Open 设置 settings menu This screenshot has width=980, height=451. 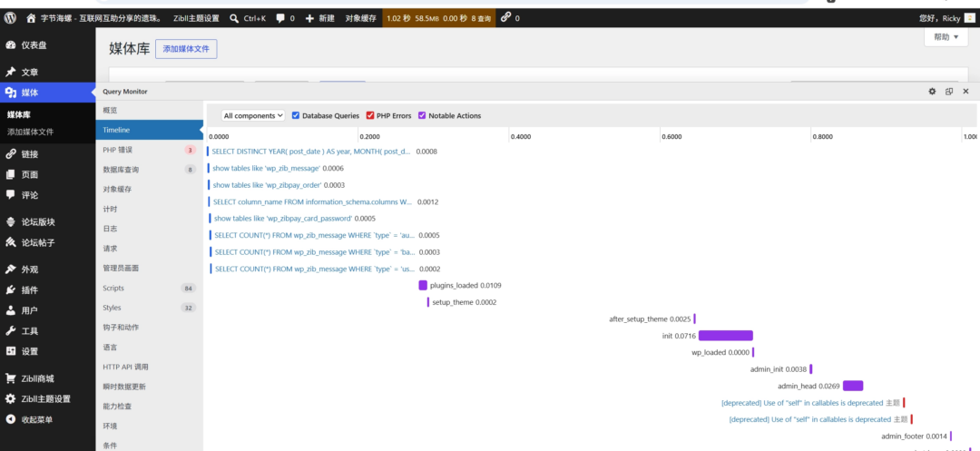47,351
